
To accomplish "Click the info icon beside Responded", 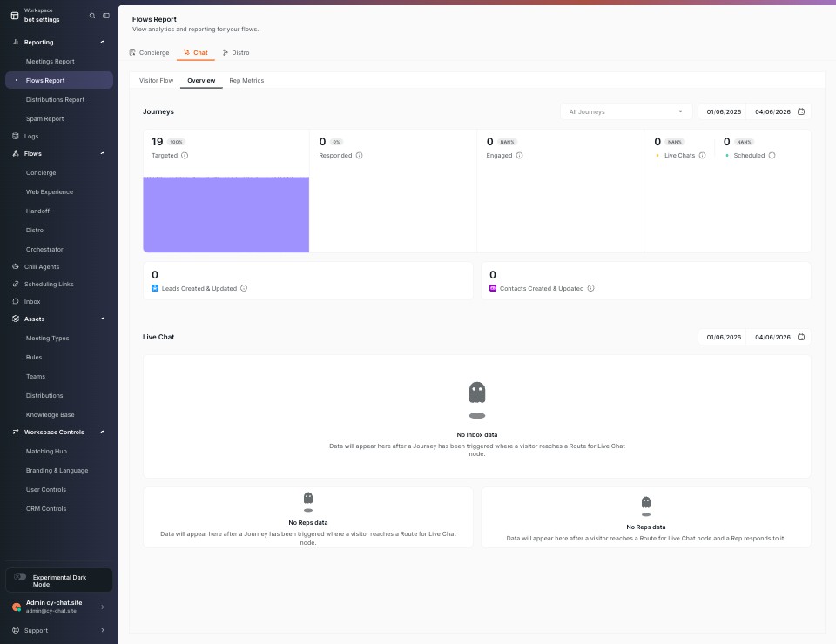I will tap(360, 156).
